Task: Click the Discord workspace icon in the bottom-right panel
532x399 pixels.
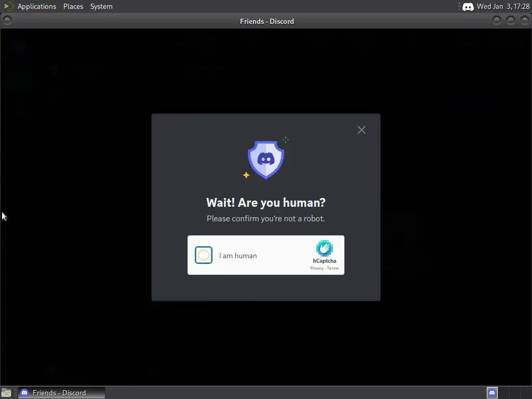Action: (492, 393)
